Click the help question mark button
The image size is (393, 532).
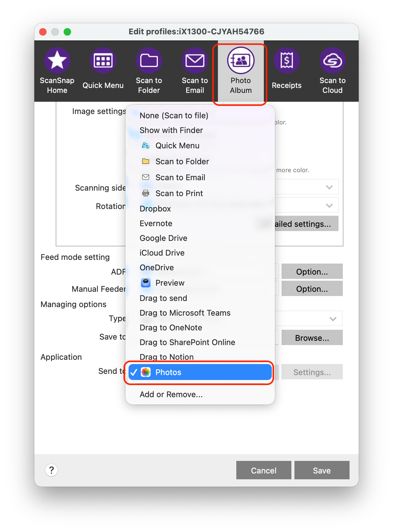click(51, 470)
